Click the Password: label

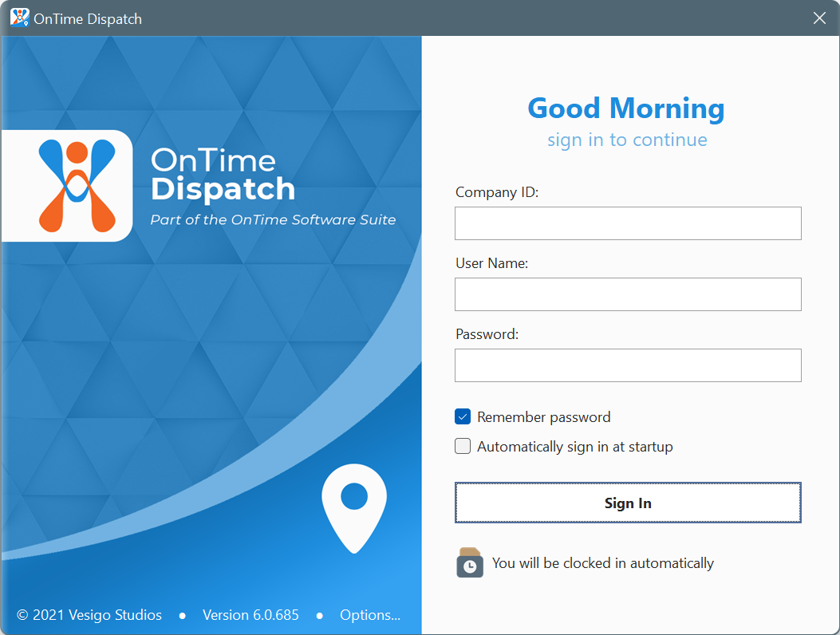487,334
